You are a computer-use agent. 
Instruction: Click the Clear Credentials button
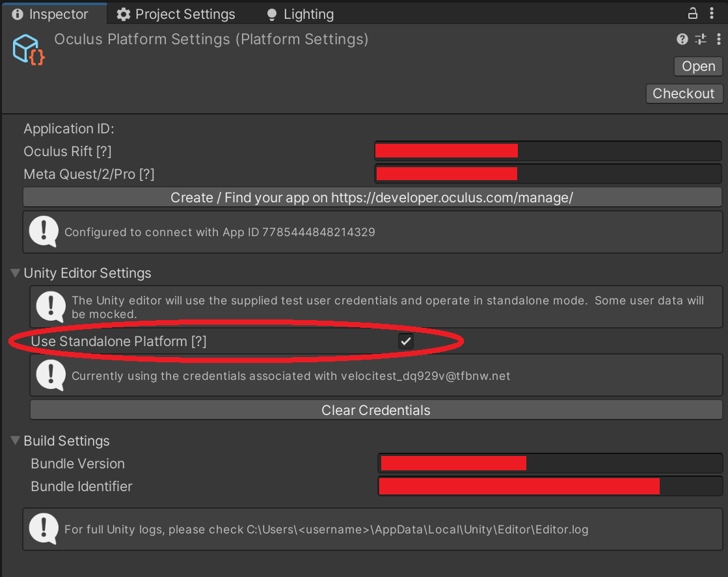(x=376, y=410)
